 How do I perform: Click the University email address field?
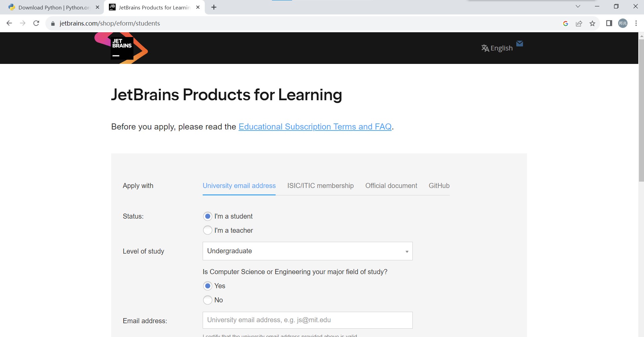[x=308, y=320]
